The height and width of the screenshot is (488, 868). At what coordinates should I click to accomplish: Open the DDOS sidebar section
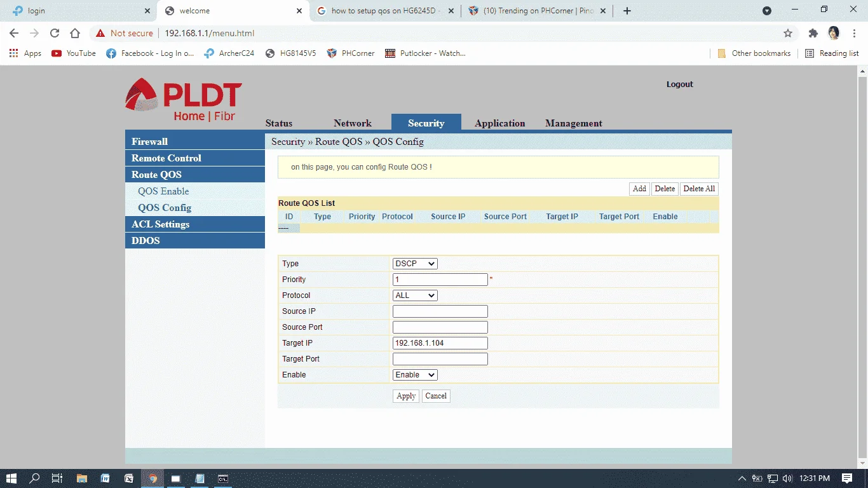[195, 240]
